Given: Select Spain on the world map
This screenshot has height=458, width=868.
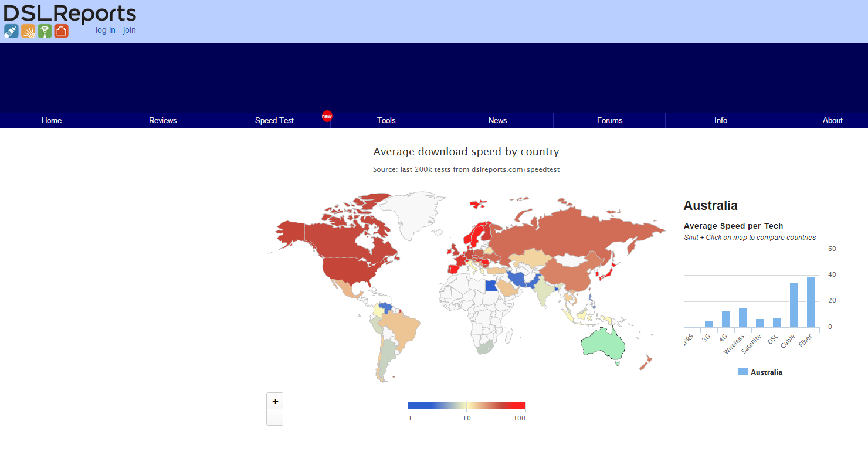Looking at the screenshot, I should click(454, 269).
